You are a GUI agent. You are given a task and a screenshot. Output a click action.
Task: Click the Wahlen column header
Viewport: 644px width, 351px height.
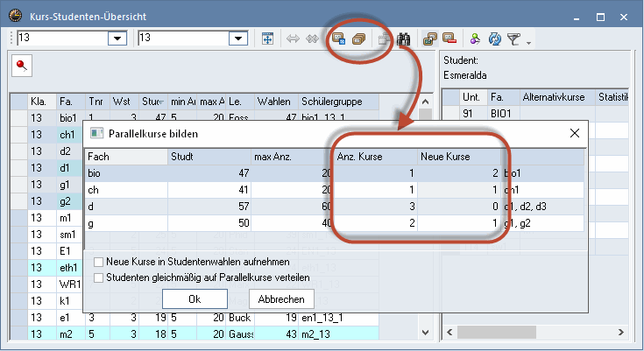click(276, 102)
